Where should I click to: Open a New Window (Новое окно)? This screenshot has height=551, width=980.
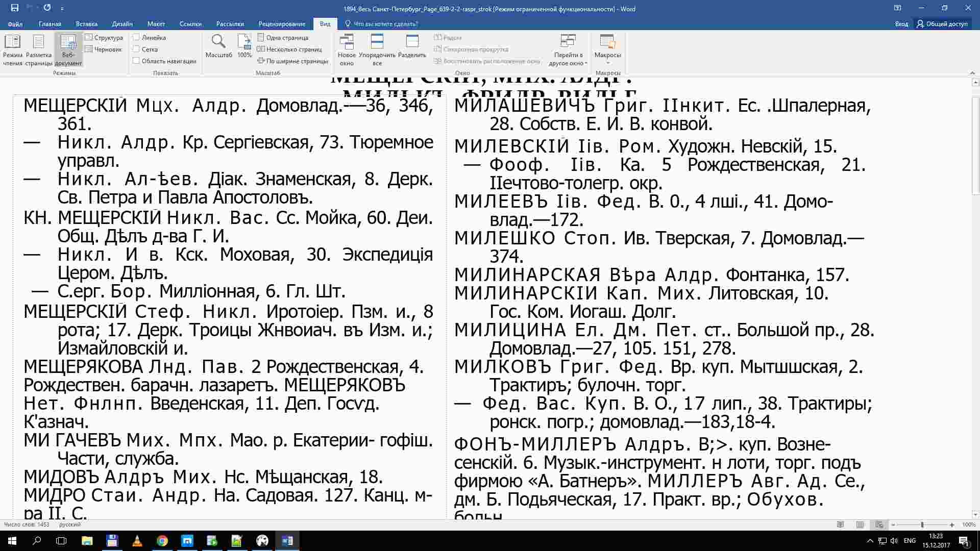click(347, 49)
